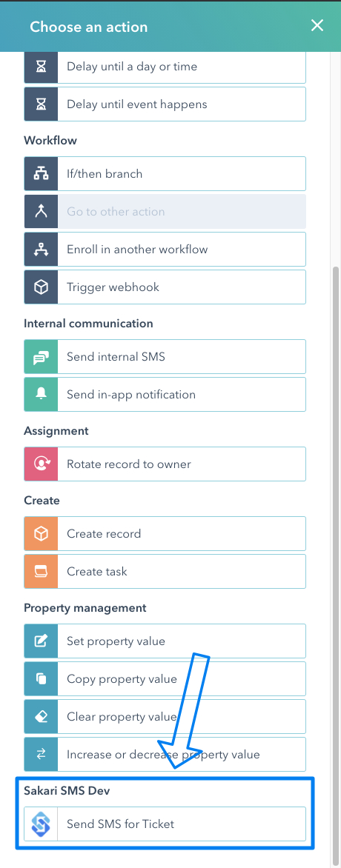Viewport: 341px width, 868px height.
Task: Click the pencil icon for Set property value
Action: click(41, 641)
